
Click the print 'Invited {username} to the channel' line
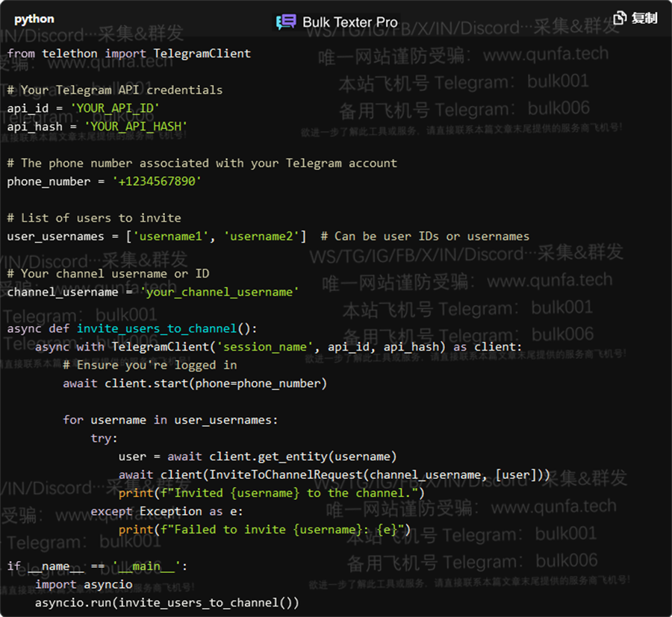coord(272,493)
